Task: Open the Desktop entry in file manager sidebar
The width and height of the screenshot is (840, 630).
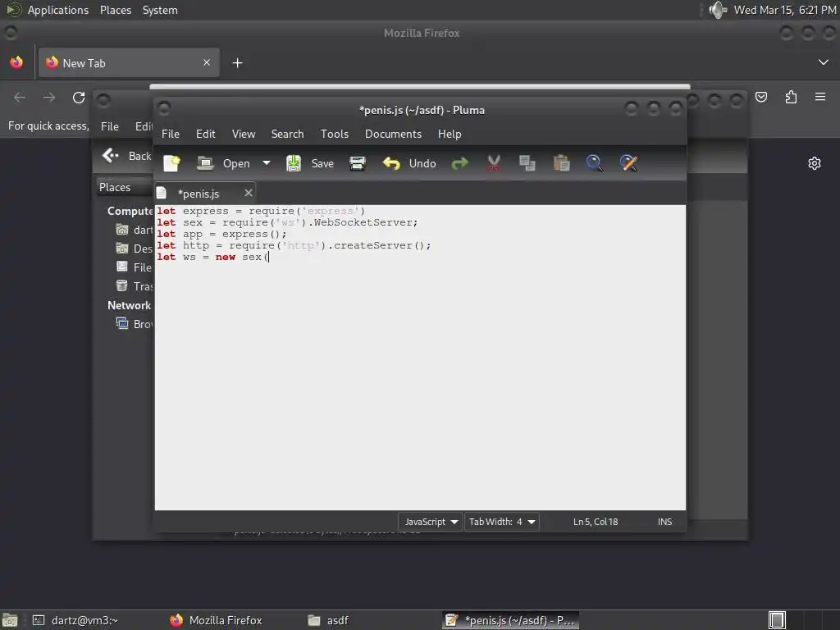Action: 135,249
